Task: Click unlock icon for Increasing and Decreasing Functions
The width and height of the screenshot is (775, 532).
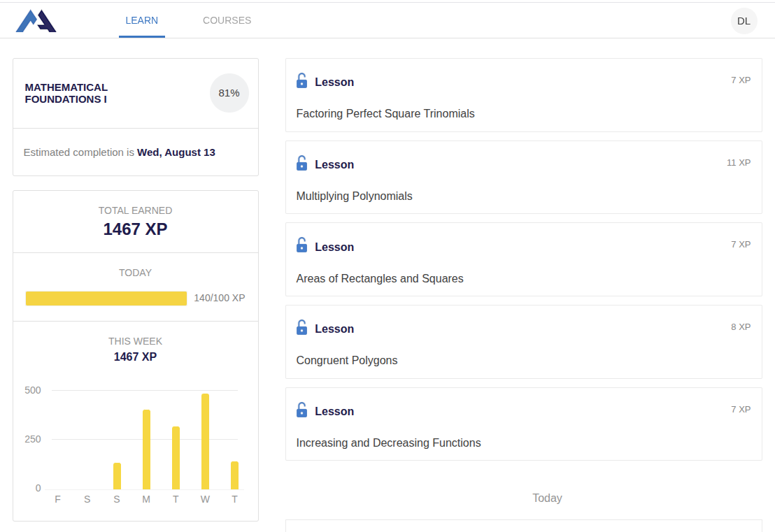Action: coord(301,410)
